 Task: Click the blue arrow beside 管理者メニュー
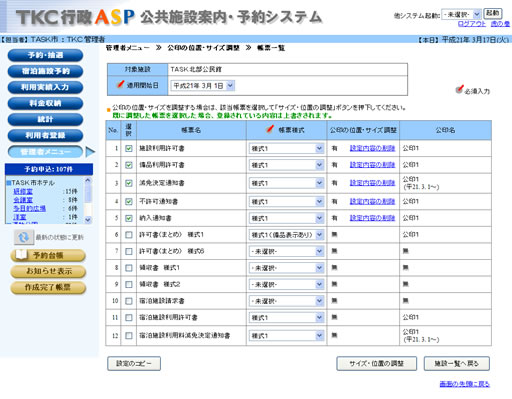90,152
